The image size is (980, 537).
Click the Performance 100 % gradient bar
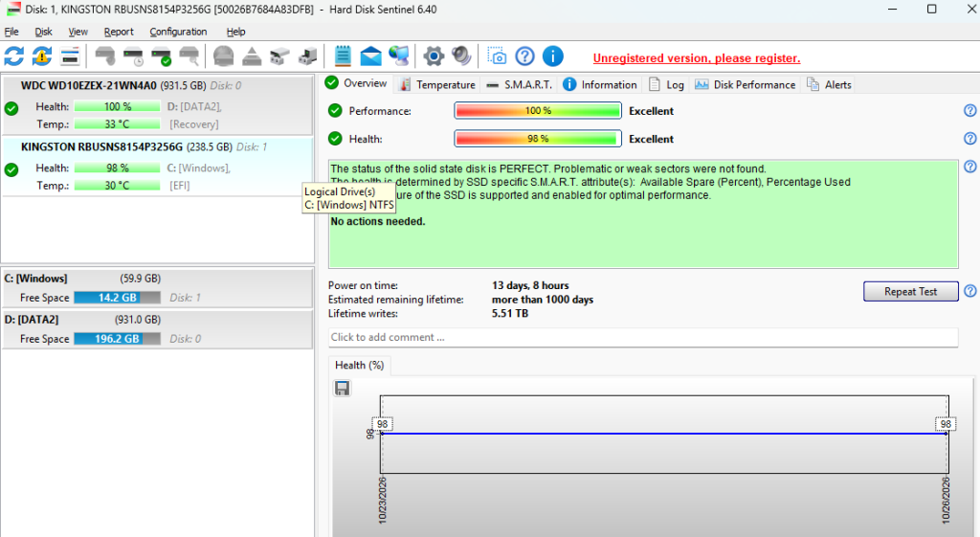point(538,111)
